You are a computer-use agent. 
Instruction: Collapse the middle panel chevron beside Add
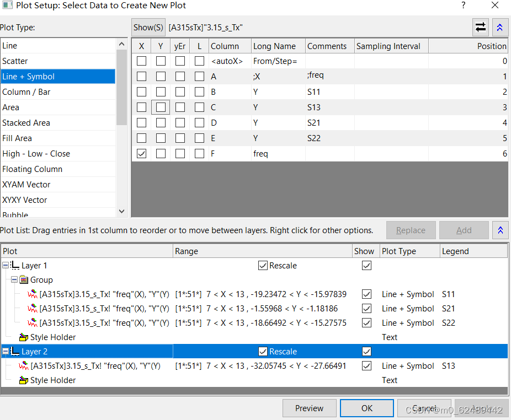pos(501,230)
